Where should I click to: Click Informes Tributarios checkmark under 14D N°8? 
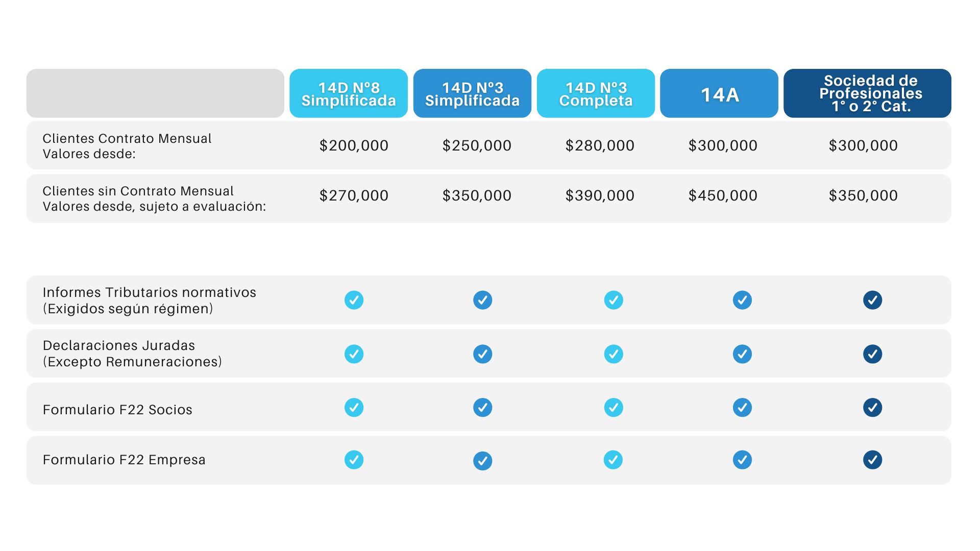point(354,300)
